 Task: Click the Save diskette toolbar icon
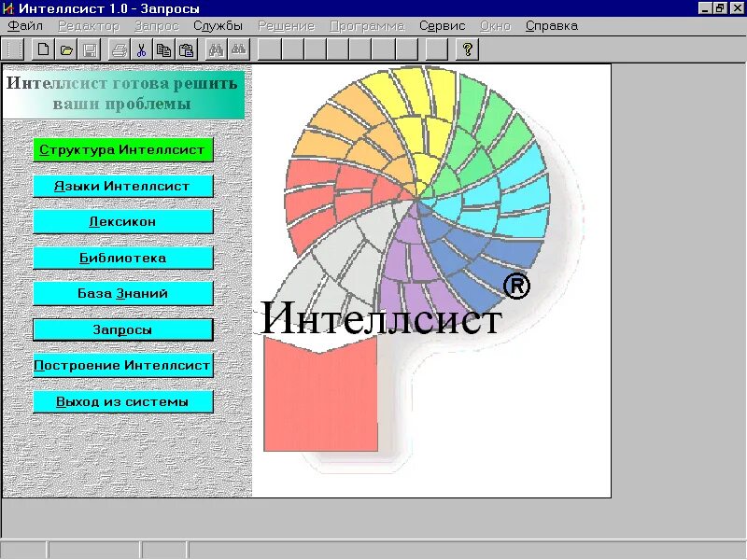coord(90,49)
